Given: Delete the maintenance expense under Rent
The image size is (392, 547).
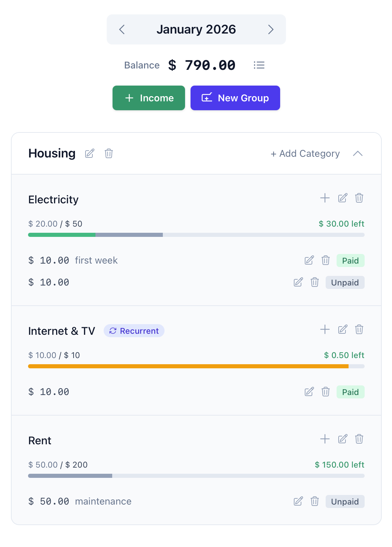Looking at the screenshot, I should (314, 501).
